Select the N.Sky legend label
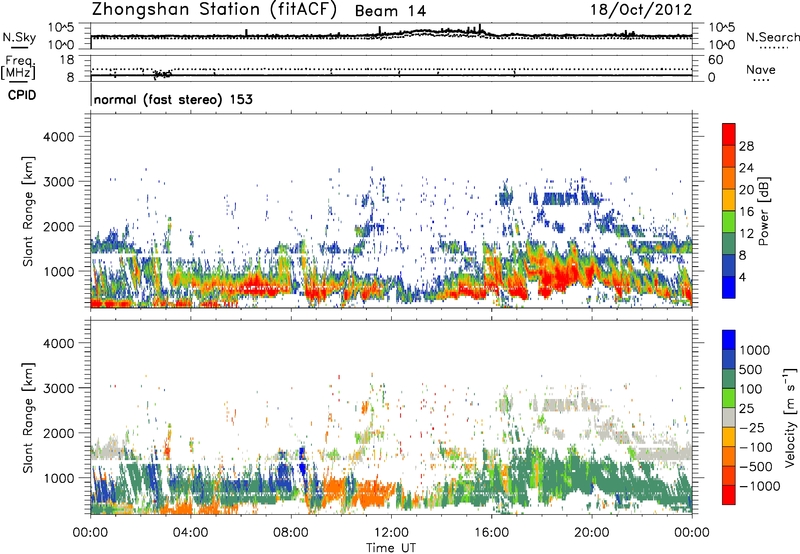Image resolution: width=800 pixels, height=554 pixels. click(x=19, y=37)
